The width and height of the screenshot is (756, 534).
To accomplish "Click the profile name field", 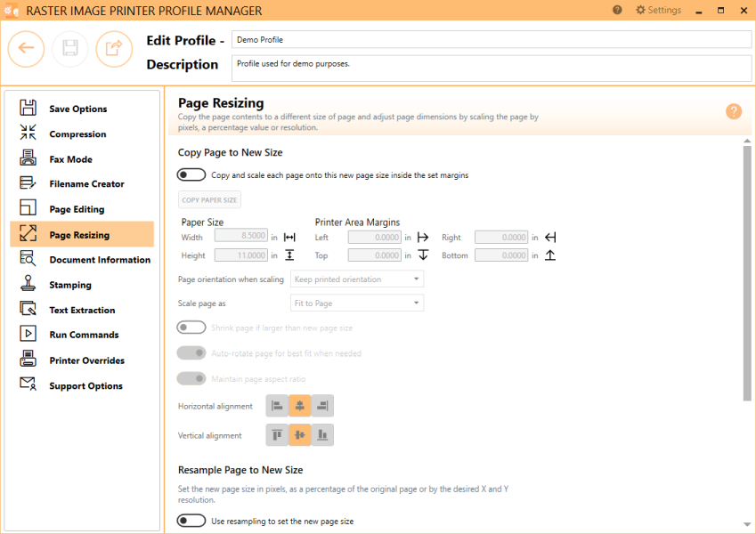I will 492,39.
